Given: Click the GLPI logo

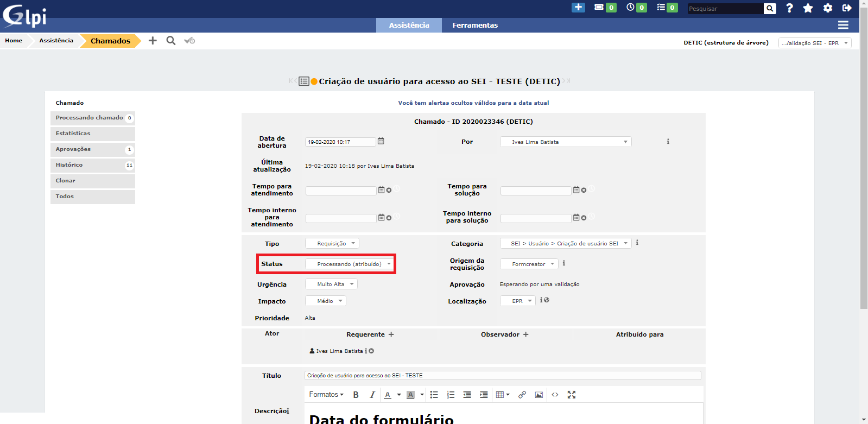Looking at the screenshot, I should (24, 16).
